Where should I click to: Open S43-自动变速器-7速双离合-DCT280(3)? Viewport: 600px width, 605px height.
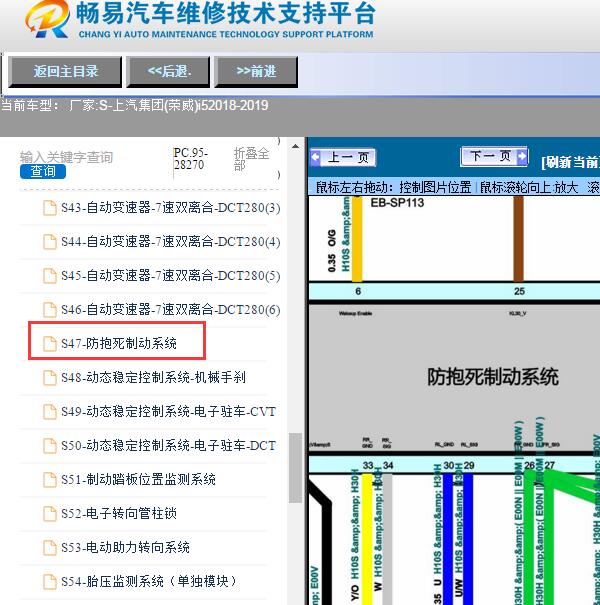click(171, 208)
